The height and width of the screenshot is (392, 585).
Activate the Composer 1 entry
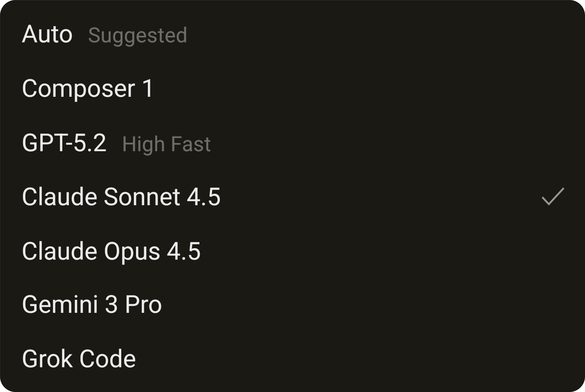tap(87, 88)
